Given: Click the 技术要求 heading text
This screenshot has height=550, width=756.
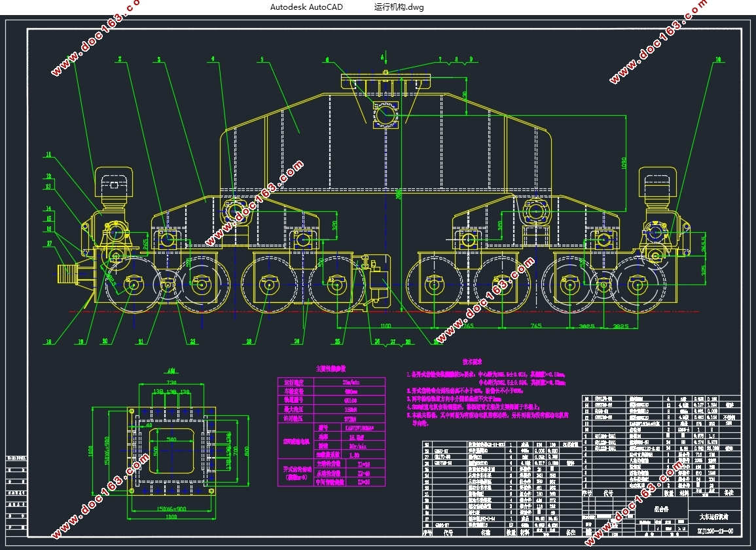Looking at the screenshot, I should tap(473, 362).
